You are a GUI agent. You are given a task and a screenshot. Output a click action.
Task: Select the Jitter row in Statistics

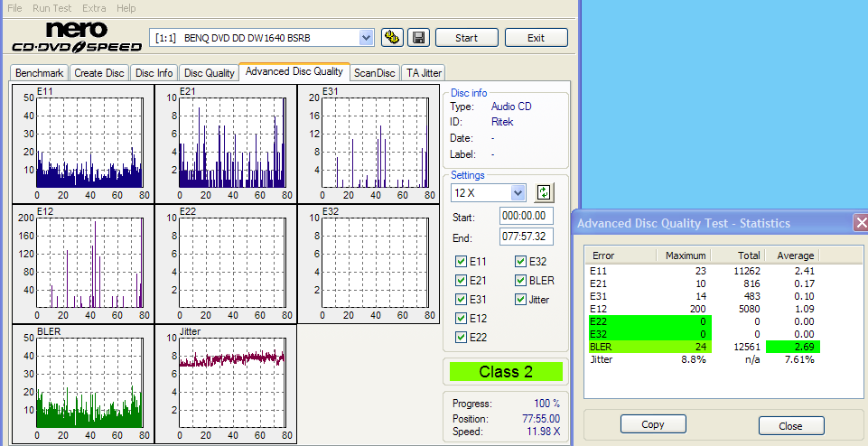tap(703, 359)
